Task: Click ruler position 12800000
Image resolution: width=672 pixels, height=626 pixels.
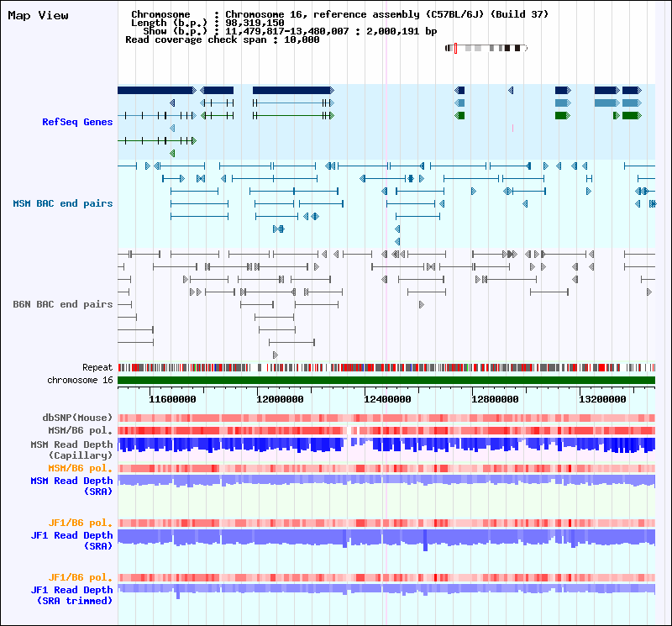Action: pos(495,400)
